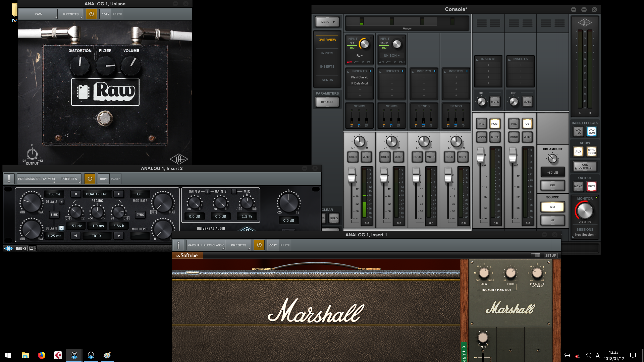The image size is (644, 362).
Task: Click UAD-2 folder icon in delay plugin toolbar
Action: pyautogui.click(x=32, y=248)
